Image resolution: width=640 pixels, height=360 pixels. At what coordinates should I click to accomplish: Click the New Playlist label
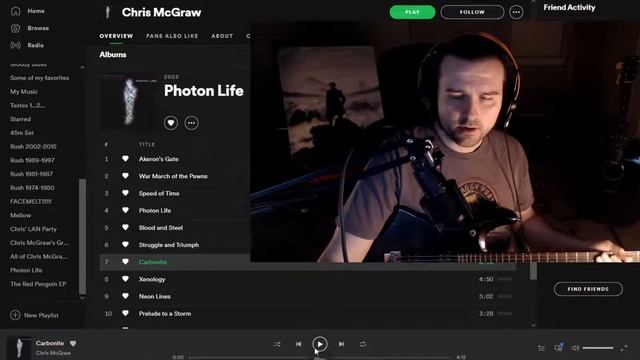click(41, 315)
